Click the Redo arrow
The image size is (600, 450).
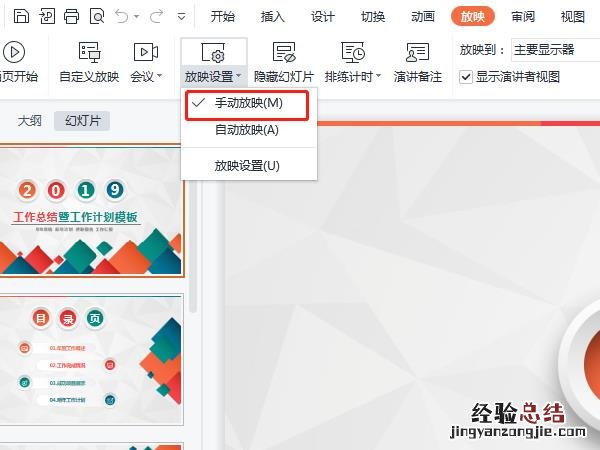click(x=156, y=16)
